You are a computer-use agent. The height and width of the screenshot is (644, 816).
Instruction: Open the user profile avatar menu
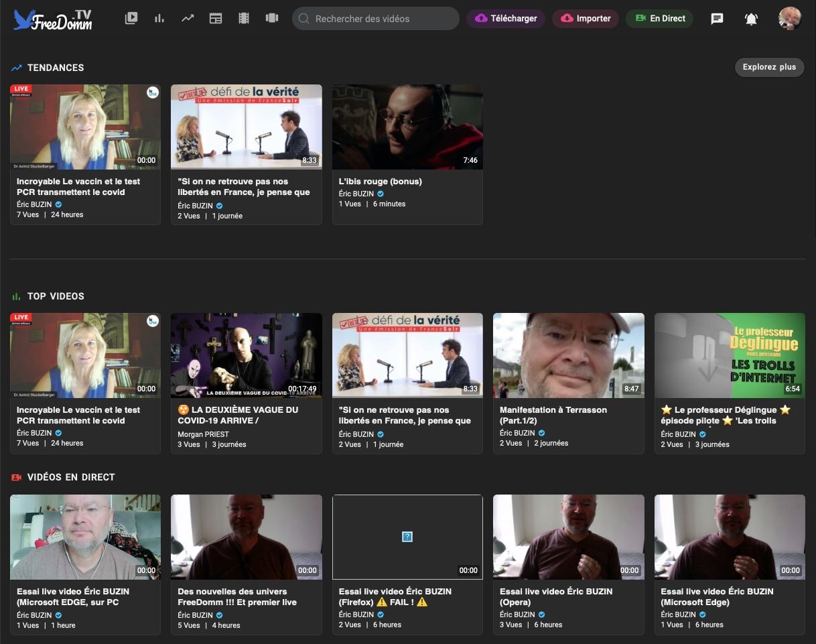[790, 18]
